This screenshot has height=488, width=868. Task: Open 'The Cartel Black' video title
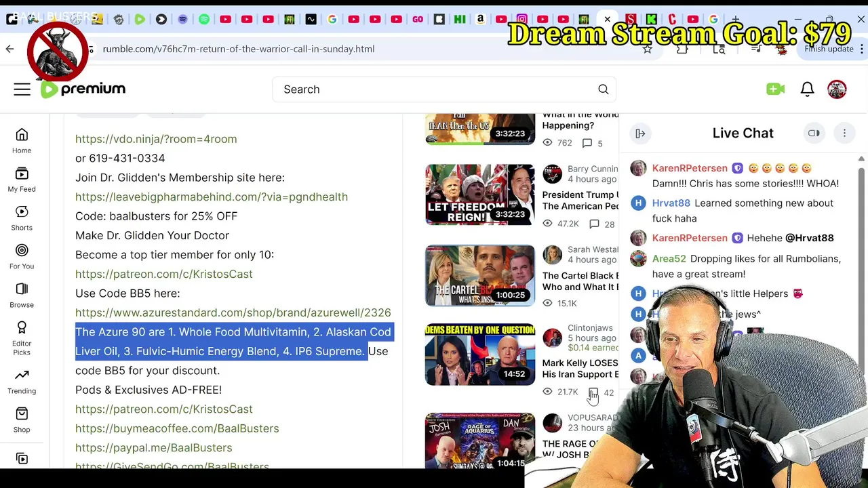(580, 281)
